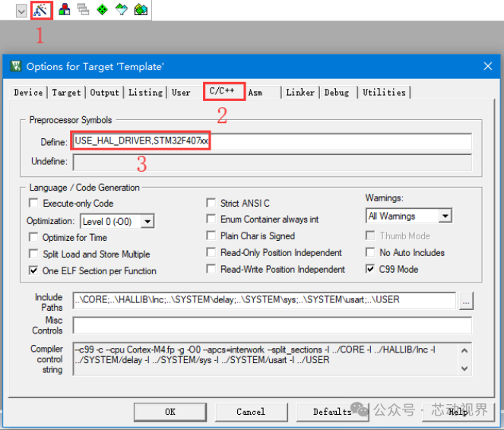Expand the Warnings dropdown list
The height and width of the screenshot is (430, 504).
coord(445,216)
